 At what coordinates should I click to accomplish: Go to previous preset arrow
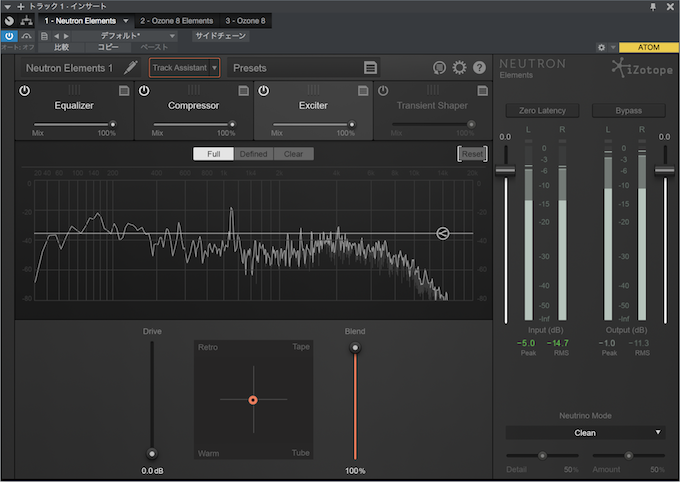[56, 36]
